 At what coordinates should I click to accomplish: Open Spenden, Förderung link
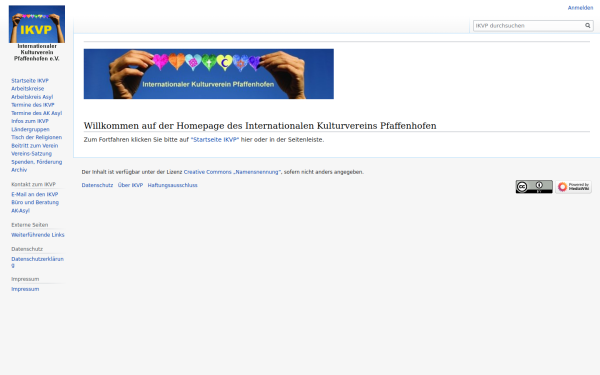(x=36, y=162)
